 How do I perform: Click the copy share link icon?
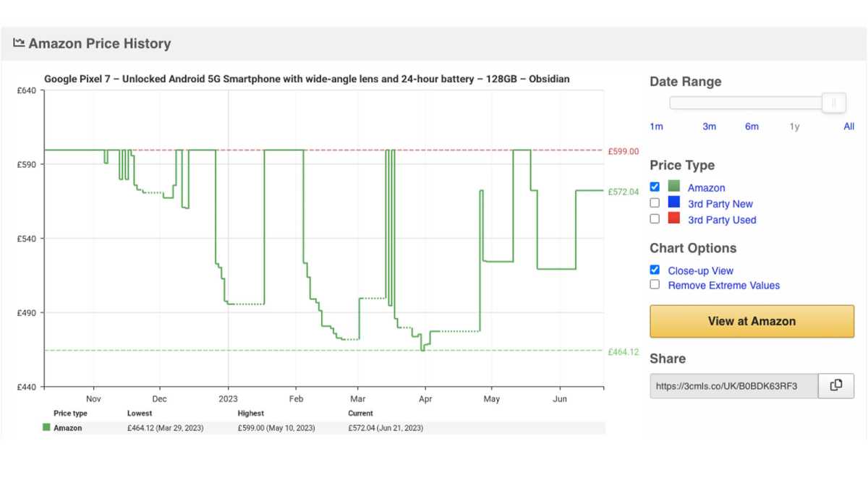[836, 385]
